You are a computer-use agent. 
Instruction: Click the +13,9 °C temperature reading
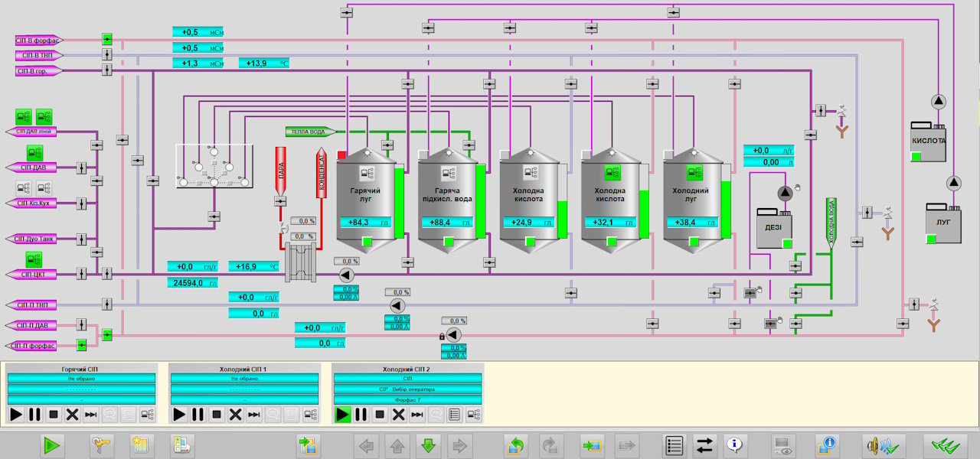click(265, 63)
